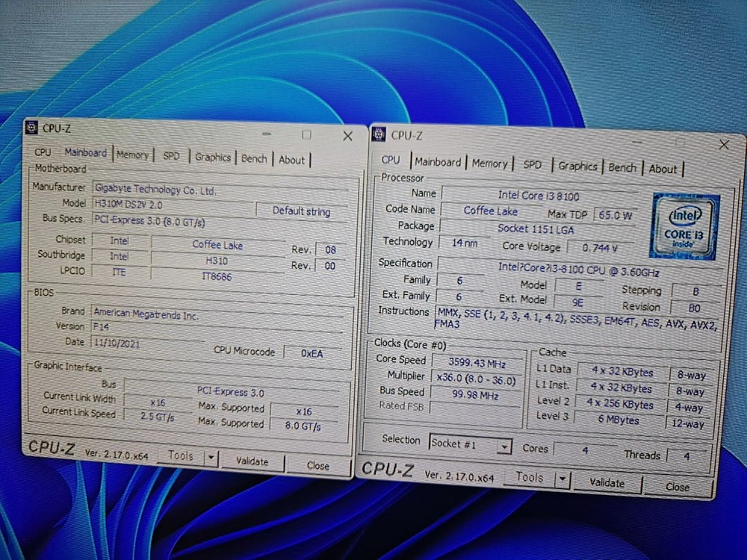747x560 pixels.
Task: Click Coffee Lake code name in CPU window
Action: [x=490, y=211]
